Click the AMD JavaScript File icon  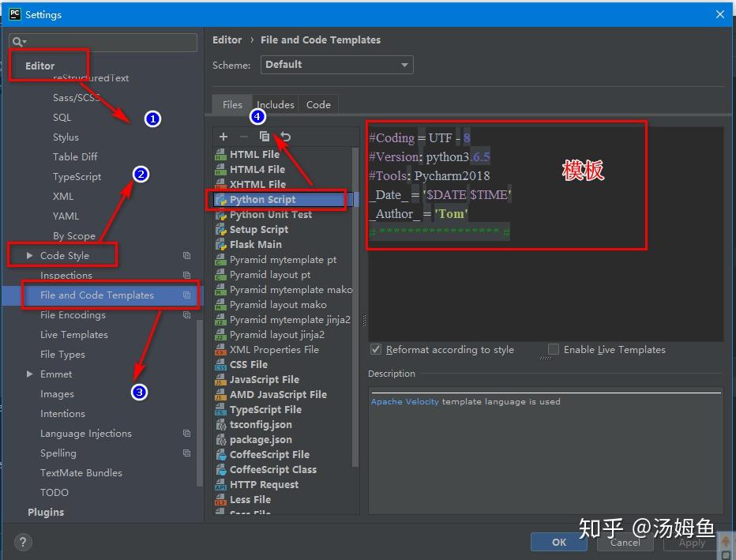click(x=220, y=395)
